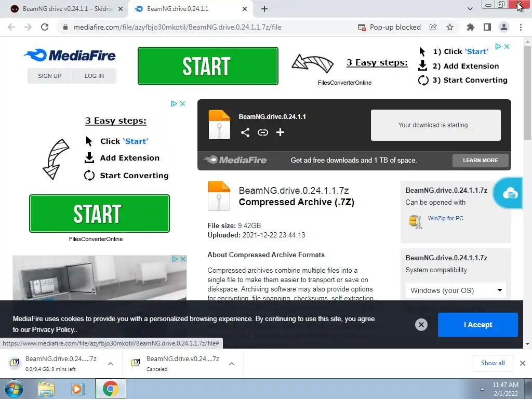Switch to the BeamNG drive Skidrow tab
The image size is (532, 399).
[x=64, y=9]
